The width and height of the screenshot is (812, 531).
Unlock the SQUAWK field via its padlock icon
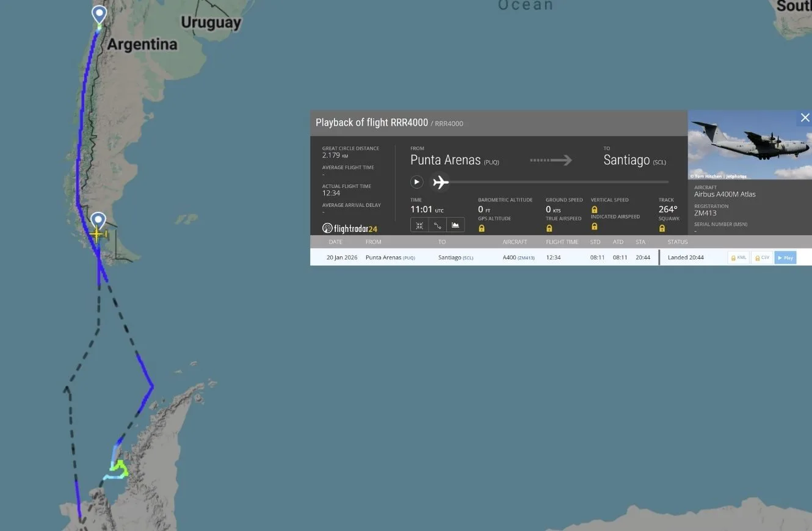(x=662, y=226)
